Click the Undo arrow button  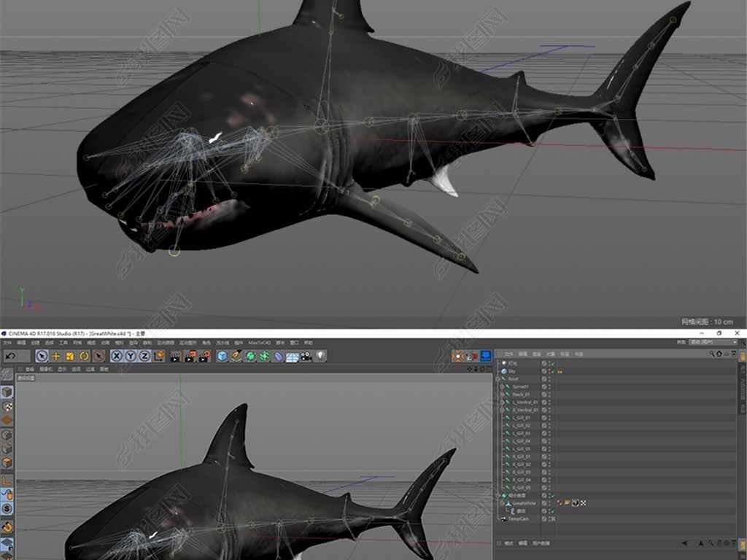pyautogui.click(x=11, y=354)
